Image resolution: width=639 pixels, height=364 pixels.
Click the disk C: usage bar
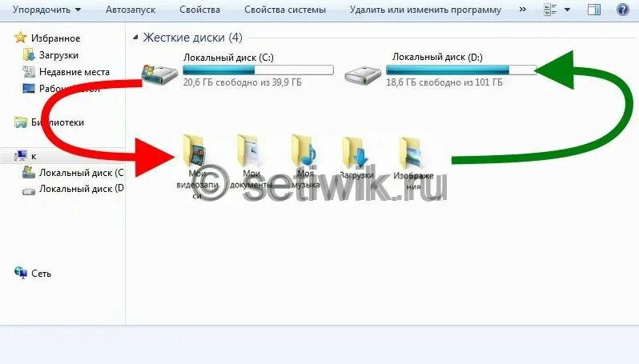click(x=258, y=70)
